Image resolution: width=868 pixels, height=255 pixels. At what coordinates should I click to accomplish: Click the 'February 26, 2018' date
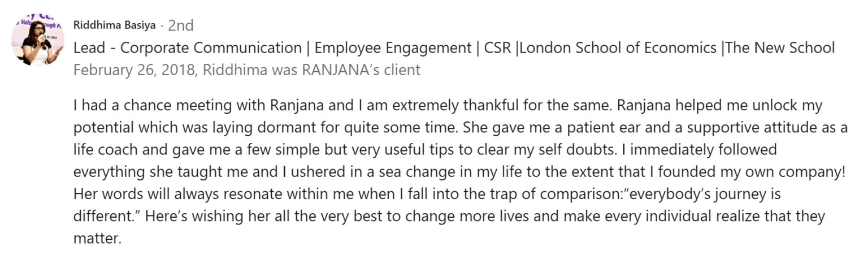134,70
